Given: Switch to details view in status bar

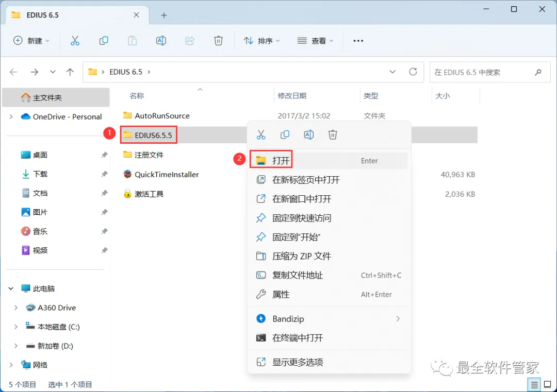Looking at the screenshot, I should click(x=534, y=385).
